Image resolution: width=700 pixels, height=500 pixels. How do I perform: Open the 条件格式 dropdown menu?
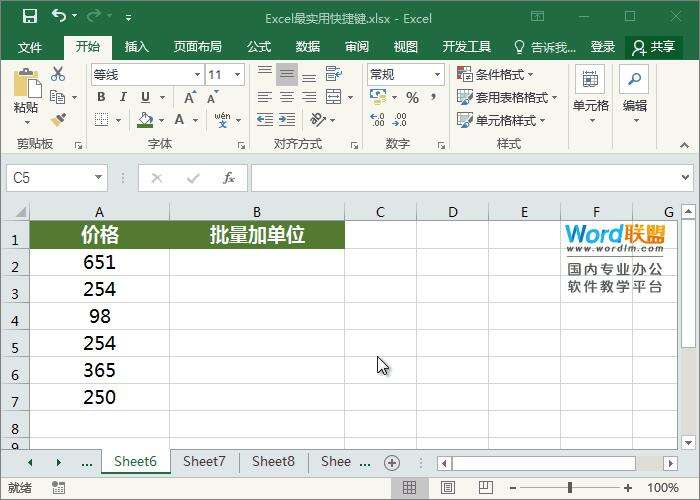[x=496, y=75]
